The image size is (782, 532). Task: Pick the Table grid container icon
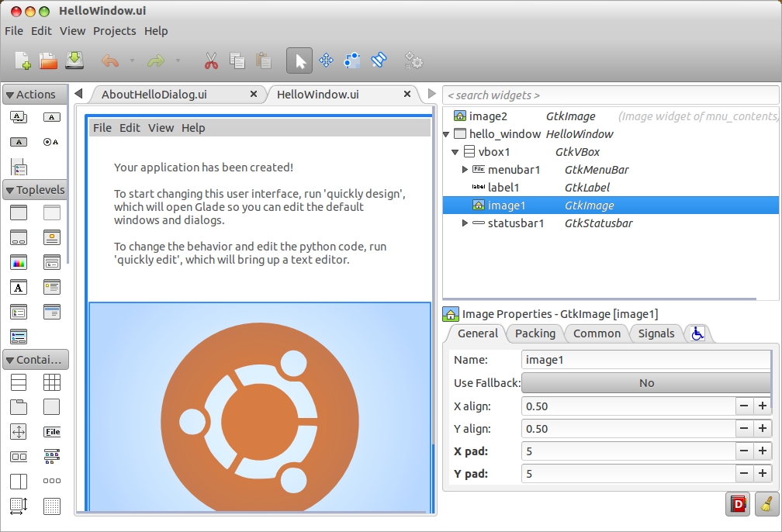pos(51,382)
